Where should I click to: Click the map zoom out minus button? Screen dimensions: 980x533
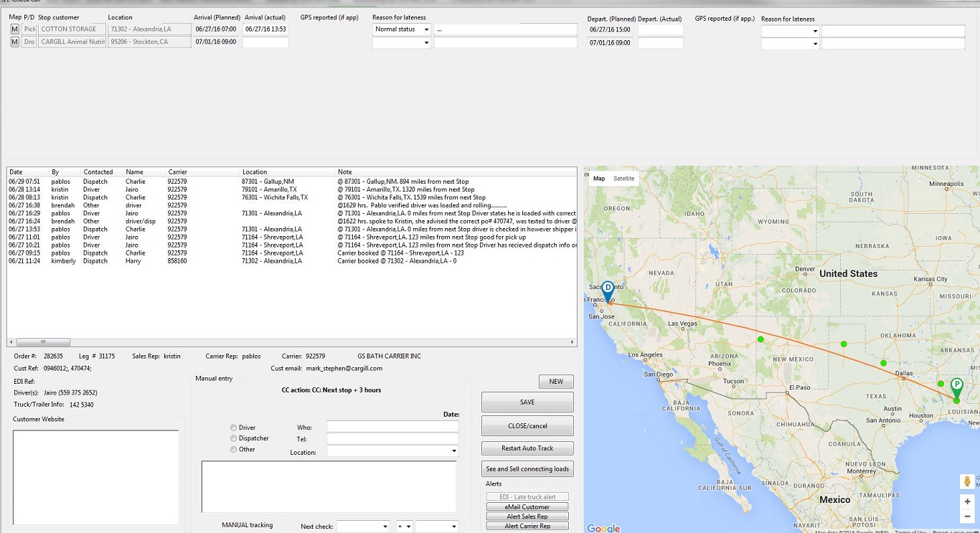coord(967,517)
